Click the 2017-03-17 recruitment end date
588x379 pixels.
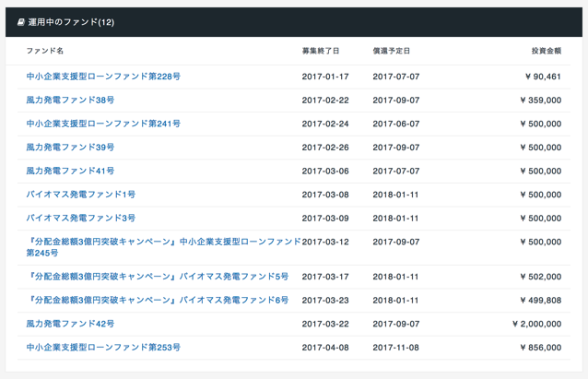click(x=325, y=277)
